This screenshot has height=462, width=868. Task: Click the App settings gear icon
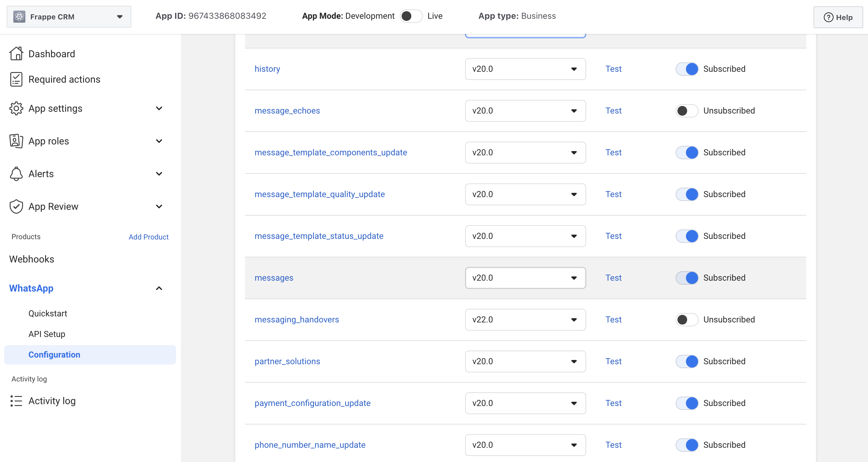tap(16, 108)
